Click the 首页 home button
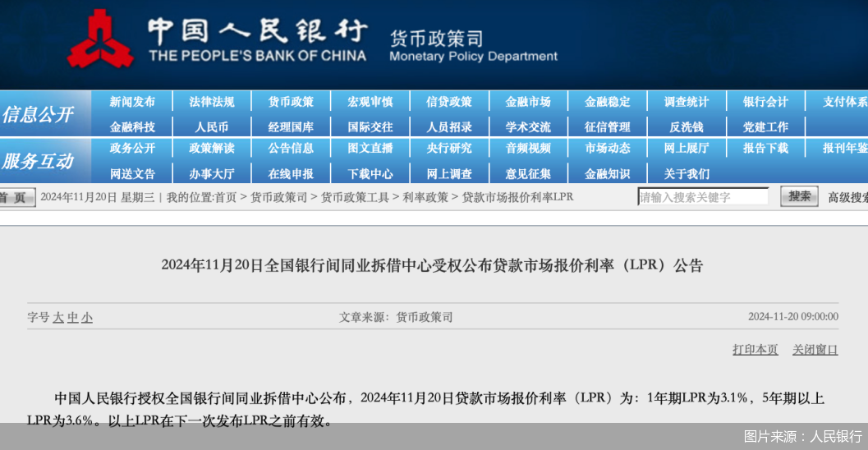The width and height of the screenshot is (868, 450). pyautogui.click(x=16, y=198)
